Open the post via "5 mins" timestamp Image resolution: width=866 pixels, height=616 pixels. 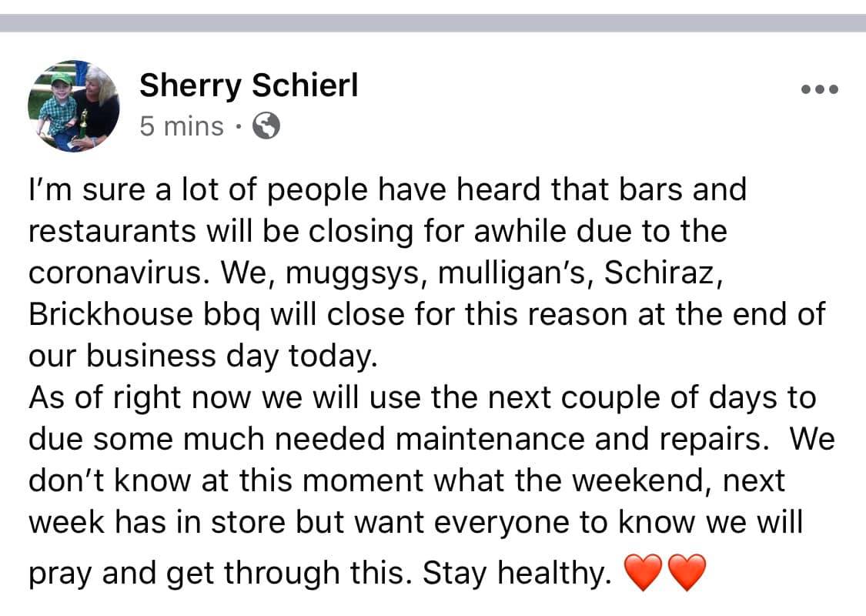182,126
